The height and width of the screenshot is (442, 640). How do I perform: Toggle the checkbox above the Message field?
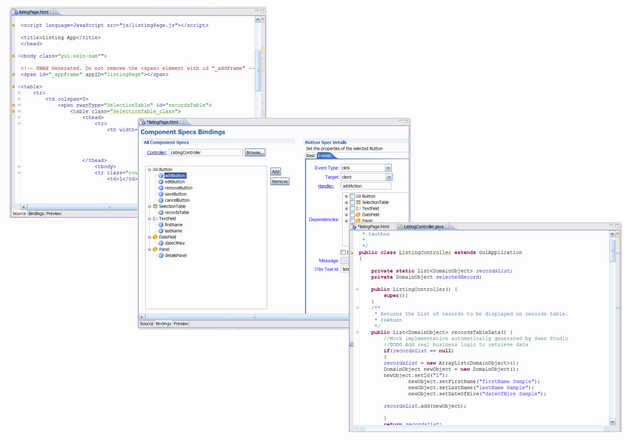pyautogui.click(x=343, y=252)
